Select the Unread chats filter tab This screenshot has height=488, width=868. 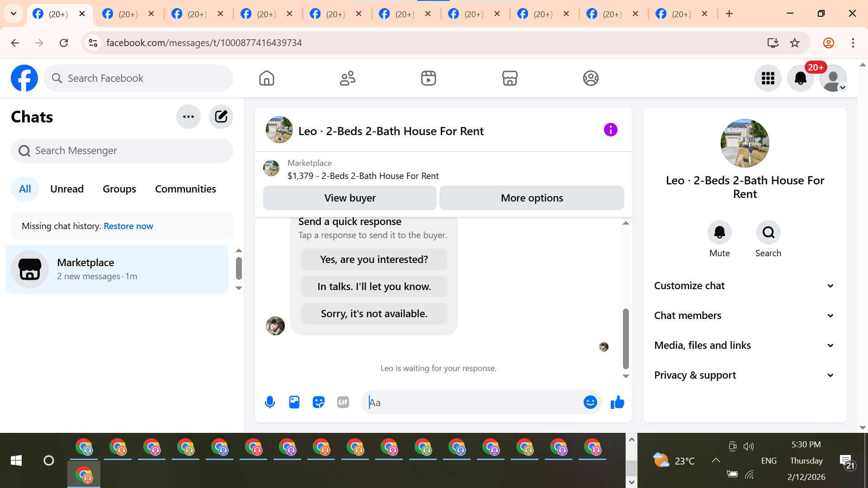(x=67, y=189)
